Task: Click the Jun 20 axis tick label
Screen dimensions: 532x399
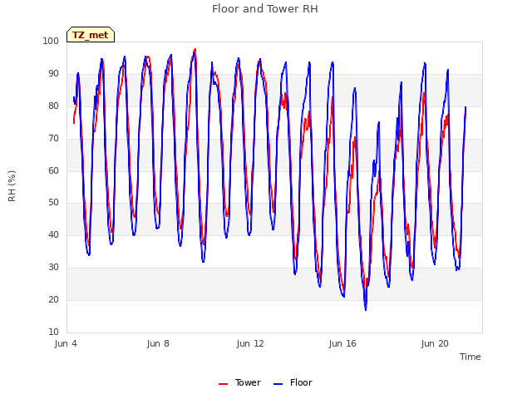Action: pyautogui.click(x=435, y=343)
